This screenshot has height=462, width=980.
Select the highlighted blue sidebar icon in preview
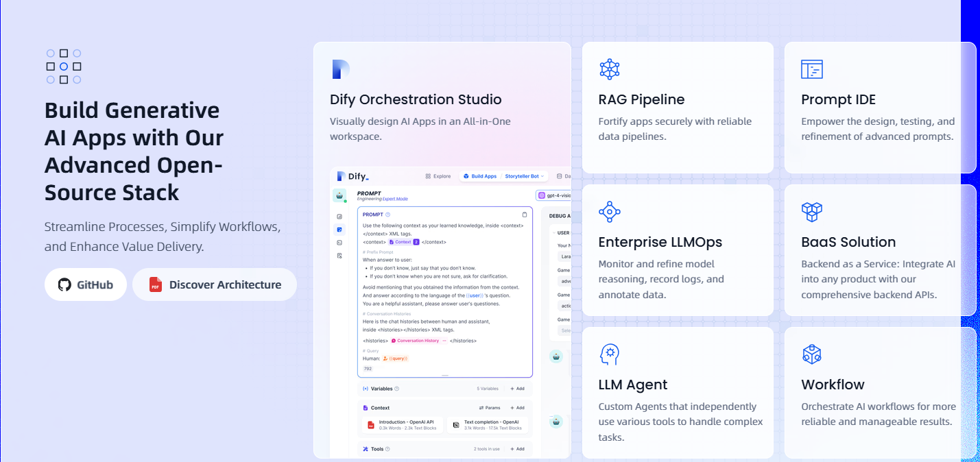pos(339,229)
